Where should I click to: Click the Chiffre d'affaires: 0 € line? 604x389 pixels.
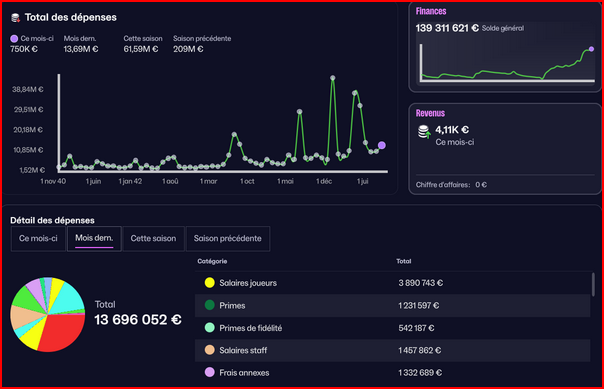[x=451, y=185]
